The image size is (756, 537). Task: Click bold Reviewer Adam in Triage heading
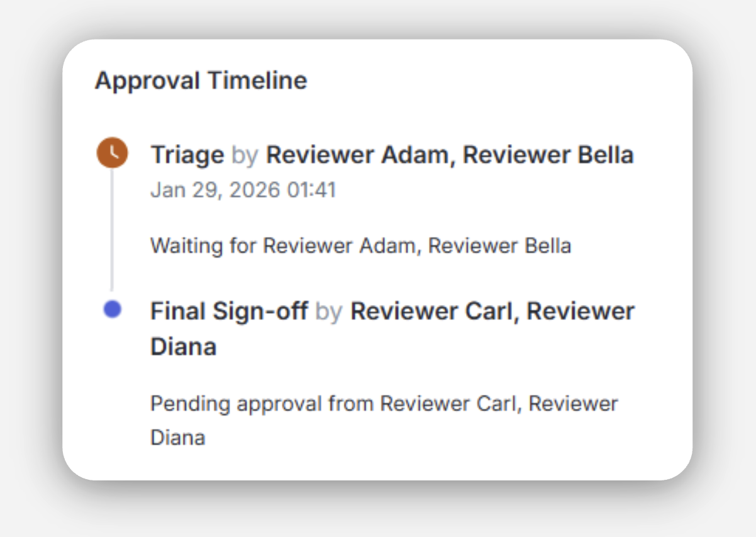click(x=358, y=155)
